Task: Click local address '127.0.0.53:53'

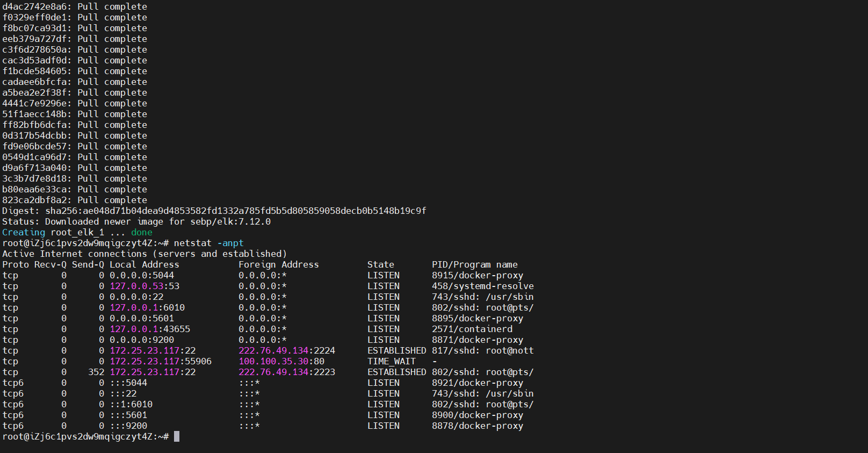Action: point(144,286)
